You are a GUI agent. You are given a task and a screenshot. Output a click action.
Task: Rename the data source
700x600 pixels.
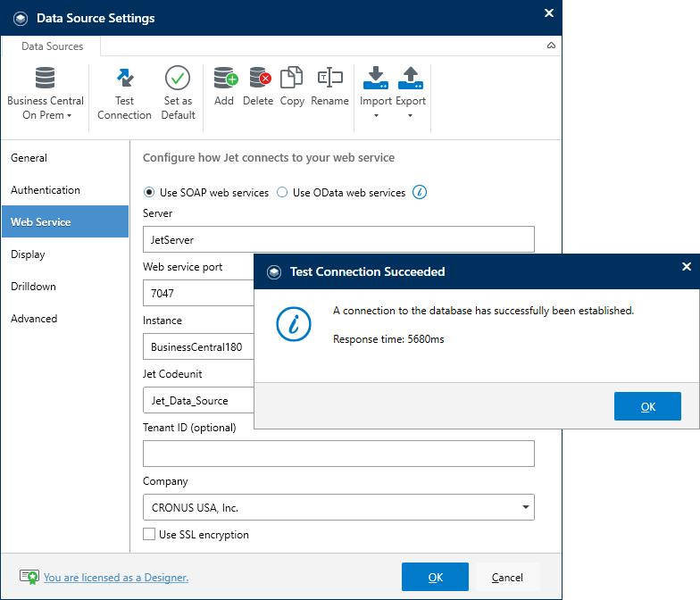point(330,87)
